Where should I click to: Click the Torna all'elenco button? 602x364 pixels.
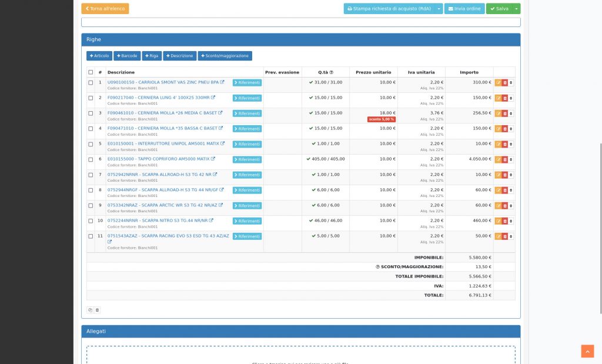pos(105,9)
